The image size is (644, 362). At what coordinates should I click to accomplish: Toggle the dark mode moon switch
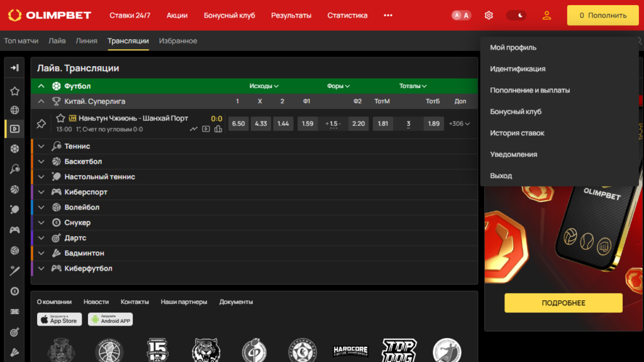pyautogui.click(x=516, y=15)
